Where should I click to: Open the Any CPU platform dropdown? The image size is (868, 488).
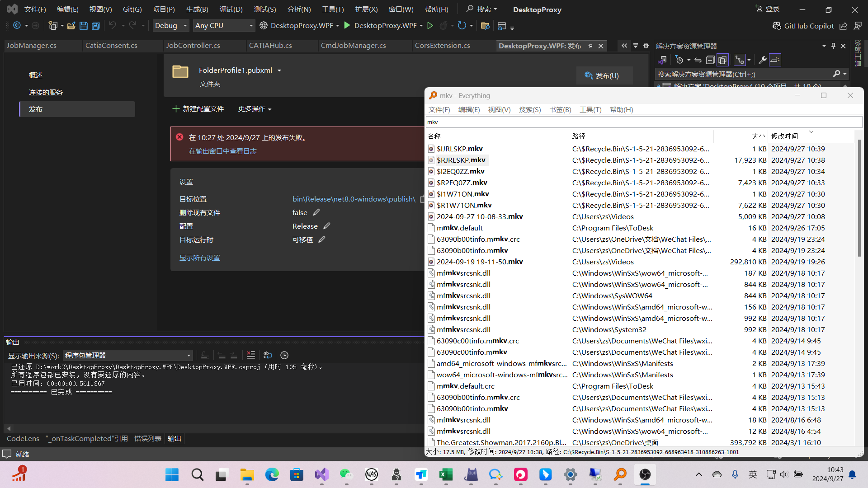click(224, 26)
